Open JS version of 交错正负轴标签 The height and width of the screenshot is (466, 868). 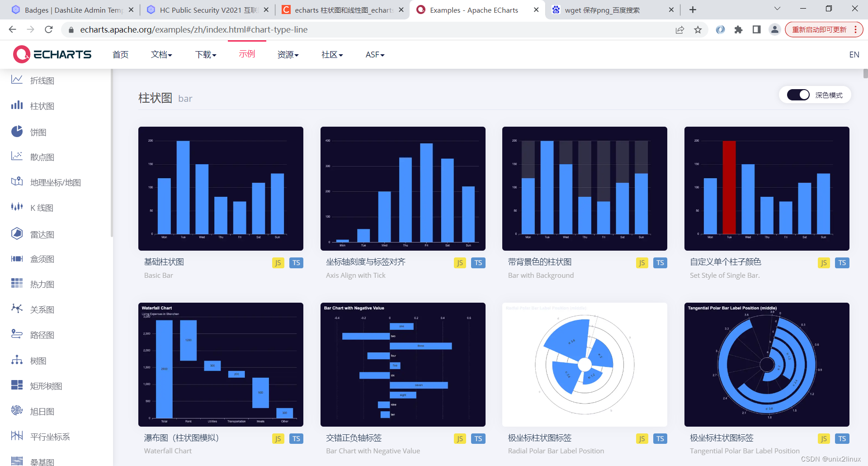[x=460, y=438]
